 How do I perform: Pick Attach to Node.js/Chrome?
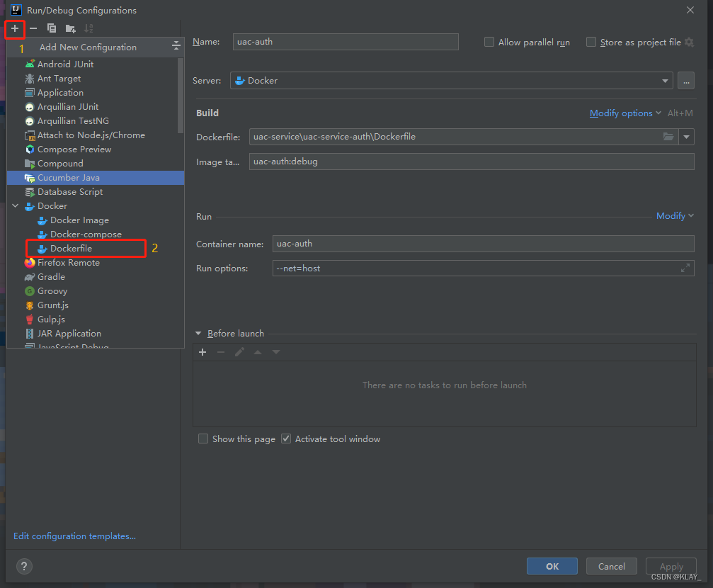click(x=96, y=135)
